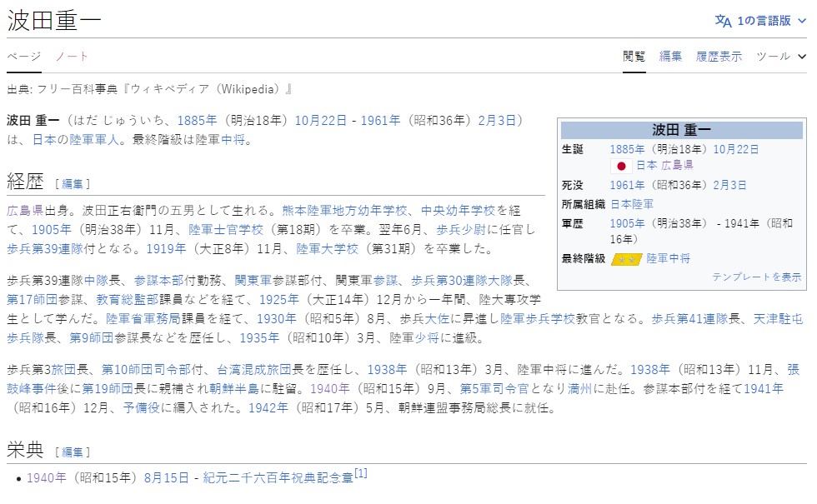Viewport: 817px width, 504px height.
Task: Open the 参謀本部 link
Action: (x=159, y=281)
